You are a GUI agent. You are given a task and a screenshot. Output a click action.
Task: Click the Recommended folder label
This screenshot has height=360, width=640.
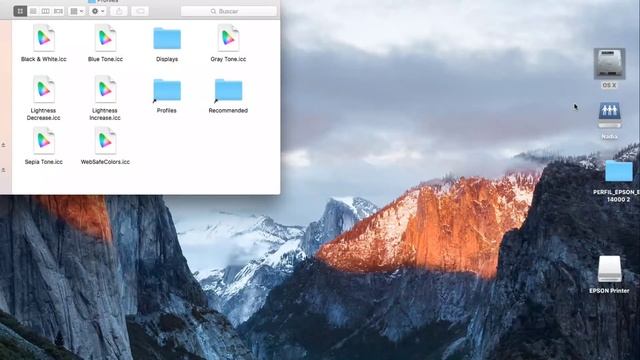tap(228, 111)
